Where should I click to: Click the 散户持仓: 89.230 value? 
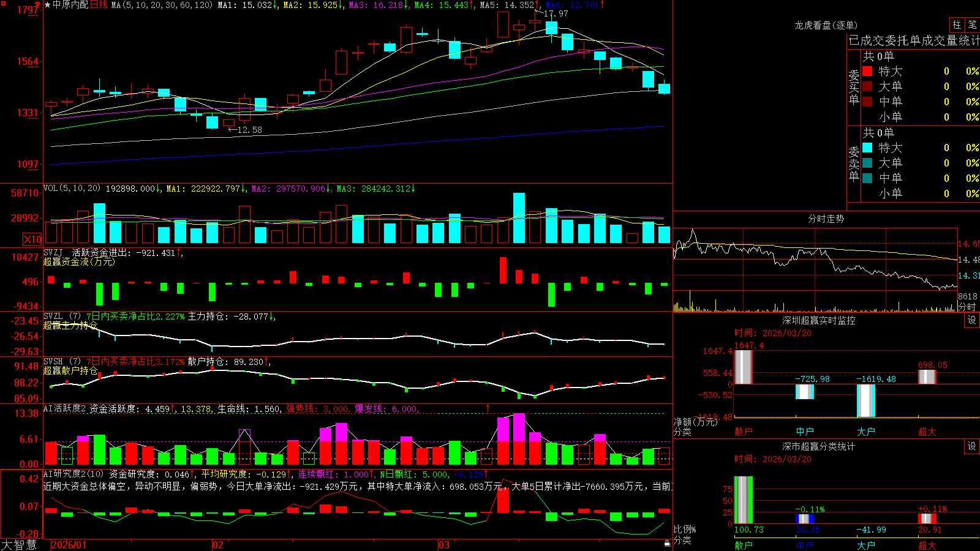226,361
